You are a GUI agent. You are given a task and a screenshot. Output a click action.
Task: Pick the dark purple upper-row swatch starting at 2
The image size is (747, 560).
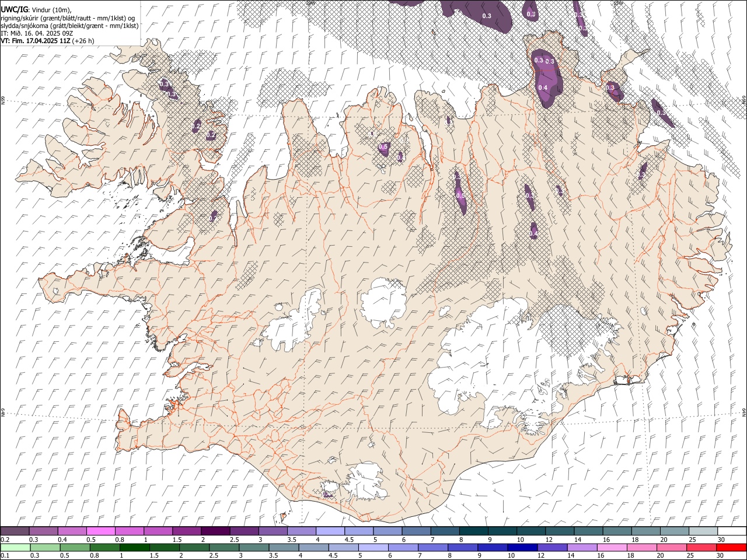[x=215, y=531]
